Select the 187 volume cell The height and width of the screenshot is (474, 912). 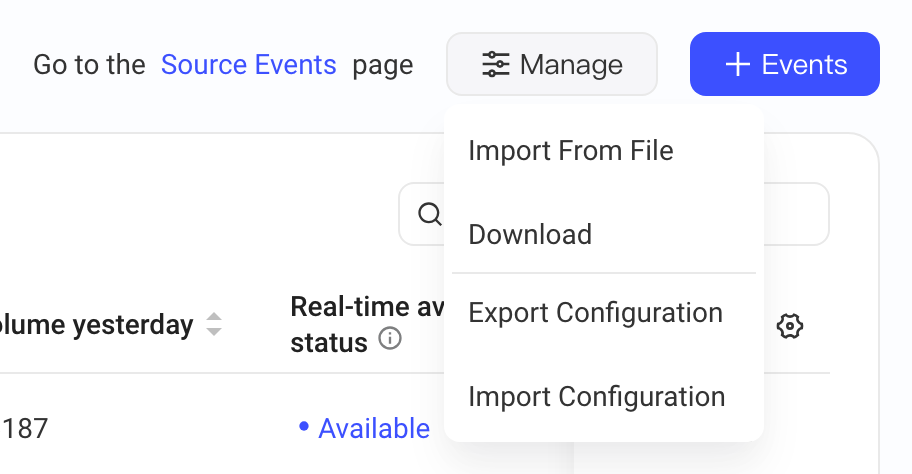click(x=25, y=429)
